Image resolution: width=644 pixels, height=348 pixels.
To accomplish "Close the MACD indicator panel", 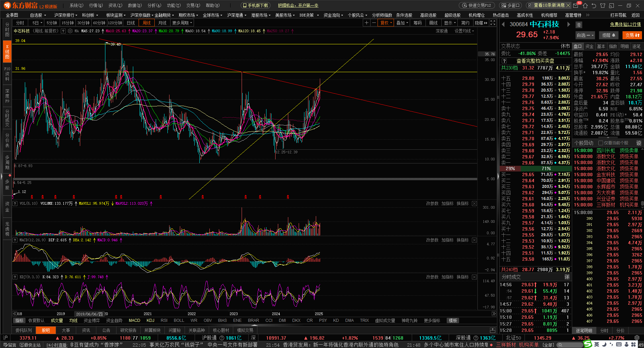I will [x=474, y=240].
